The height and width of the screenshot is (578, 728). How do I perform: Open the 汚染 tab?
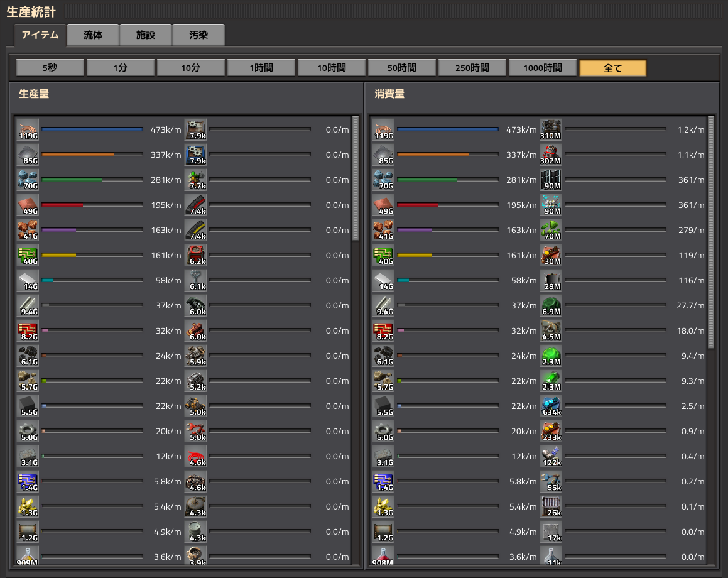tap(198, 35)
